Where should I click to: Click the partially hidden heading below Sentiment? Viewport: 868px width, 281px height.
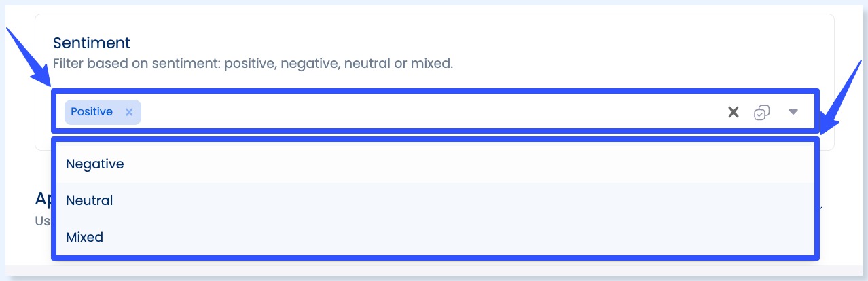(42, 198)
